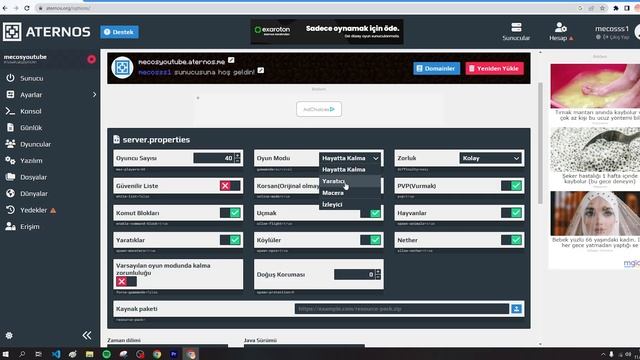Click the Erişim access icon
The width and height of the screenshot is (640, 360).
10,227
